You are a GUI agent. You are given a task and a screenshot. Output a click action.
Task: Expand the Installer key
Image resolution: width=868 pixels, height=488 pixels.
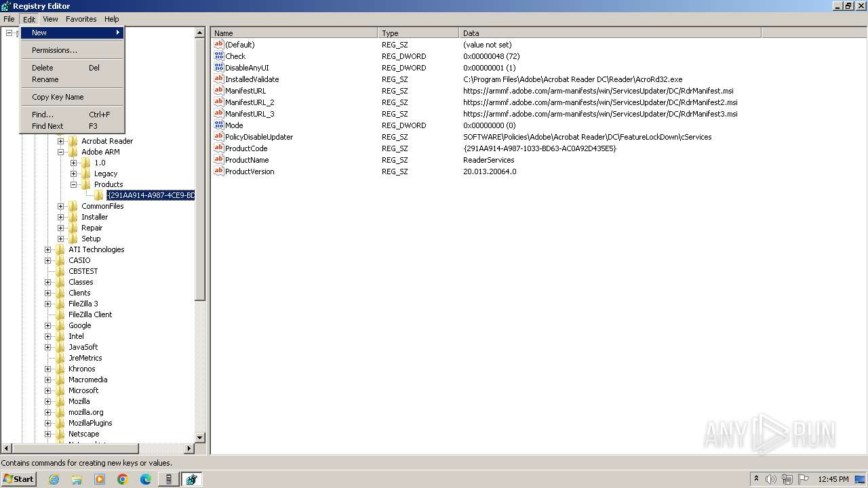point(60,217)
